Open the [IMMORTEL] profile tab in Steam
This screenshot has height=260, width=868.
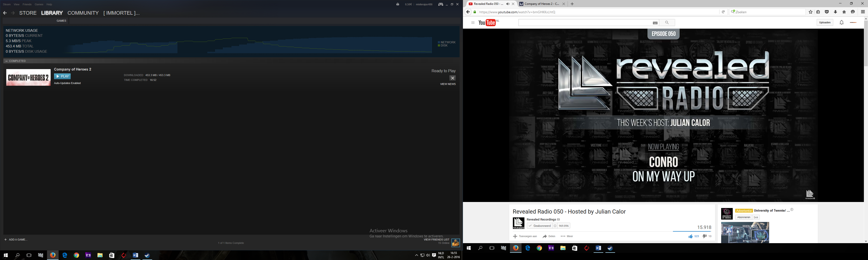[x=121, y=13]
